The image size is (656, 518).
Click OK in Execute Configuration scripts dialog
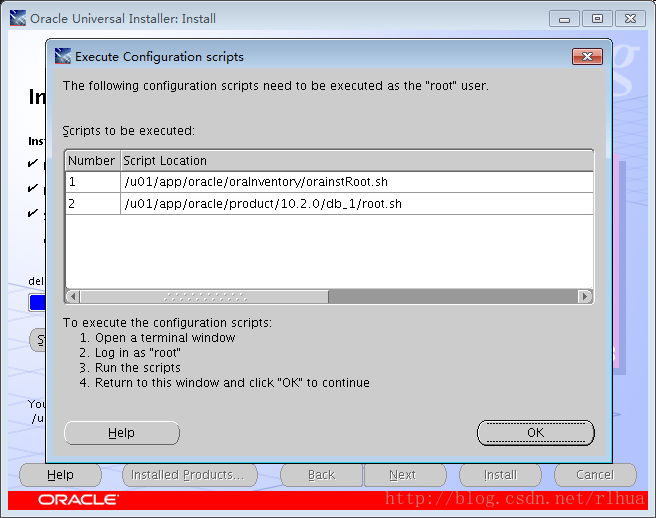[536, 433]
